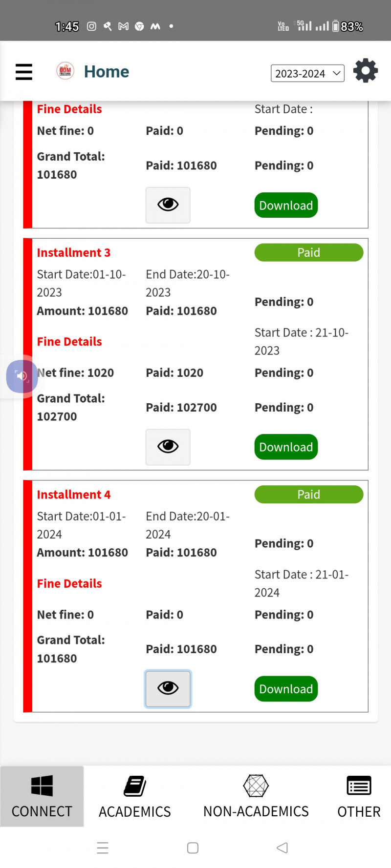The width and height of the screenshot is (391, 868).
Task: Open the hamburger navigation menu
Action: 23,72
